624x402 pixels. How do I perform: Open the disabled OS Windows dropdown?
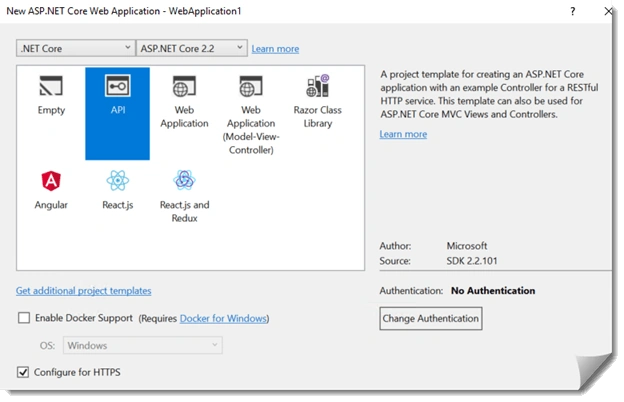point(142,345)
